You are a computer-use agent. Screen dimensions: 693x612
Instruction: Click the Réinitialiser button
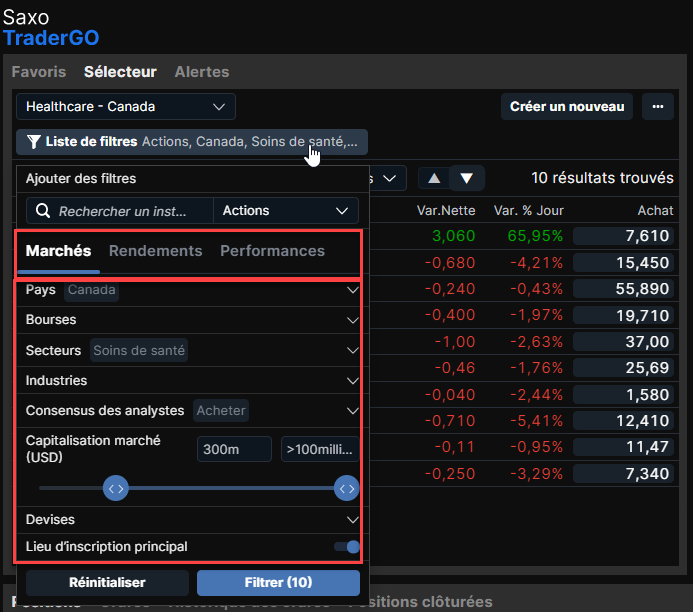click(x=107, y=582)
